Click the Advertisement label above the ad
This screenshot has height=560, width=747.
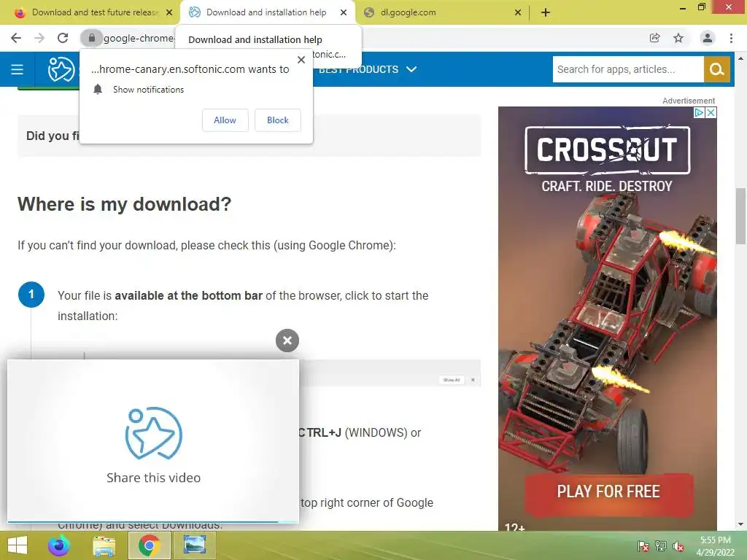pos(689,101)
